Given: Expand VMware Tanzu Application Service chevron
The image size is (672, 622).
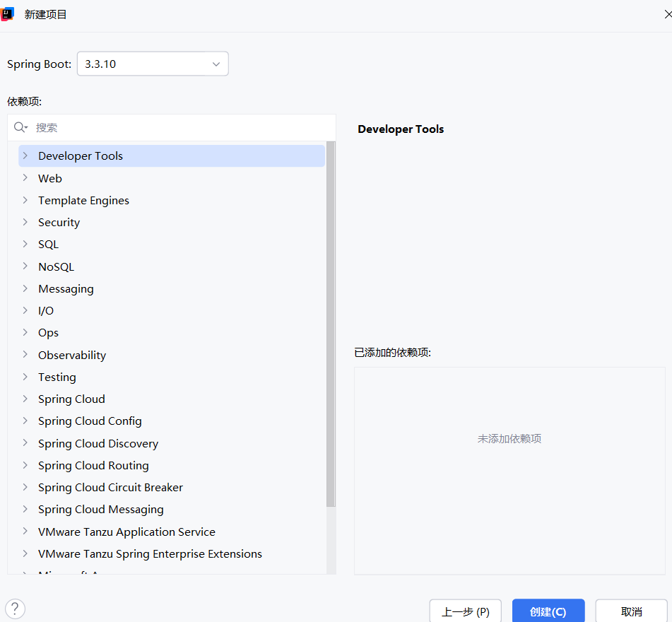Looking at the screenshot, I should [25, 531].
